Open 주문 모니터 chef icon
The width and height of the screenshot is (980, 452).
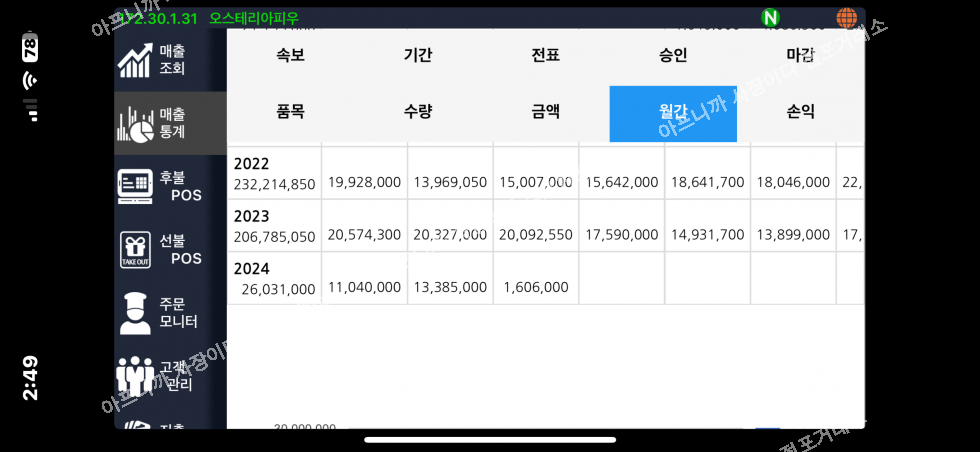click(x=135, y=312)
